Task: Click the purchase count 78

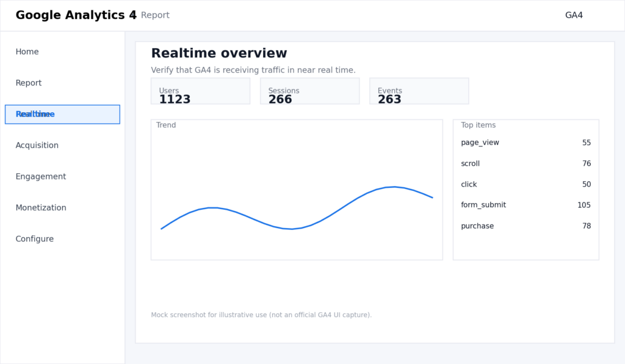Action: click(587, 226)
